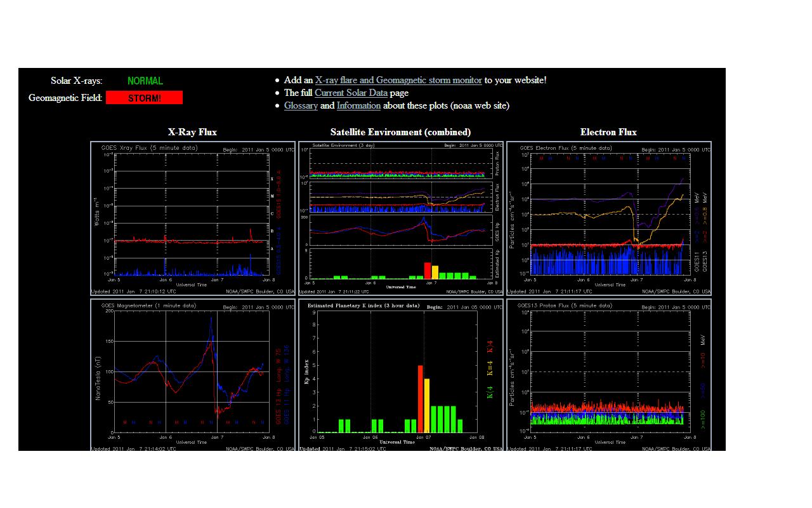Click 'Updated 2011 Jan 7 21:10:12 UTC' text
This screenshot has height=508, width=812.
(133, 291)
